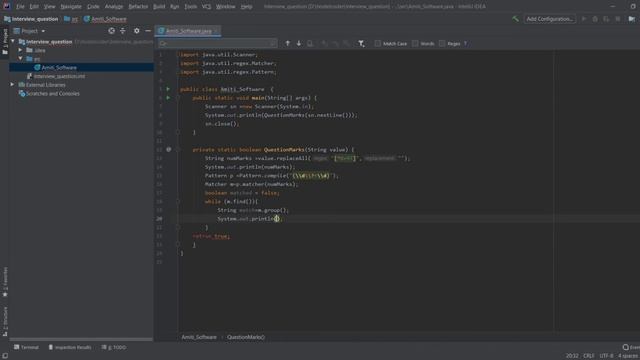Viewport: 640px width, 360px height.
Task: Click Run with Coverage icon in top toolbar
Action: click(x=606, y=19)
